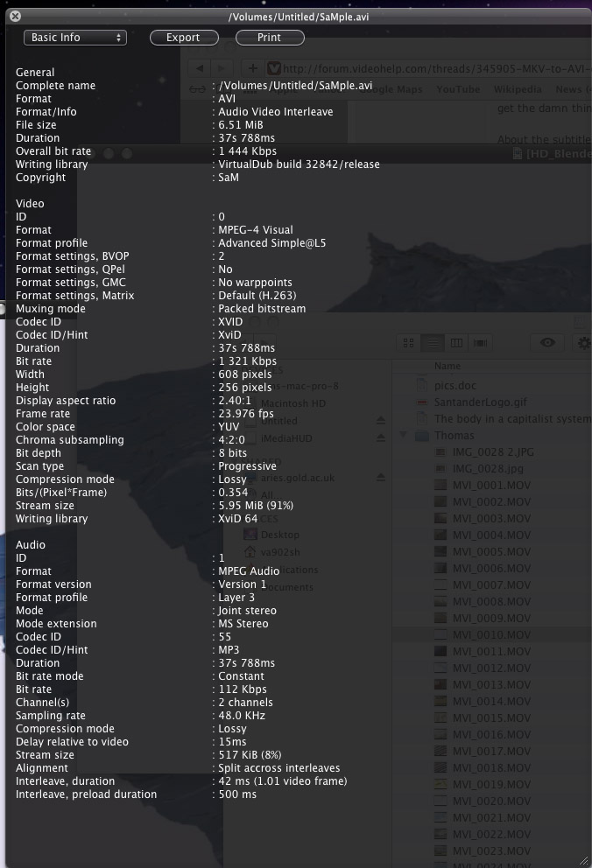Select MVI_0019.MOV in Finder
The image size is (592, 868).
[491, 784]
